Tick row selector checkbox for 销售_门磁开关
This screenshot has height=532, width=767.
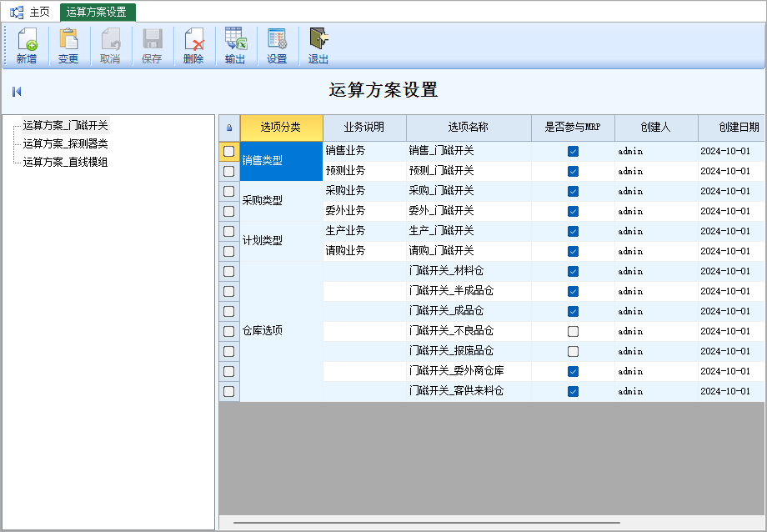click(x=229, y=151)
